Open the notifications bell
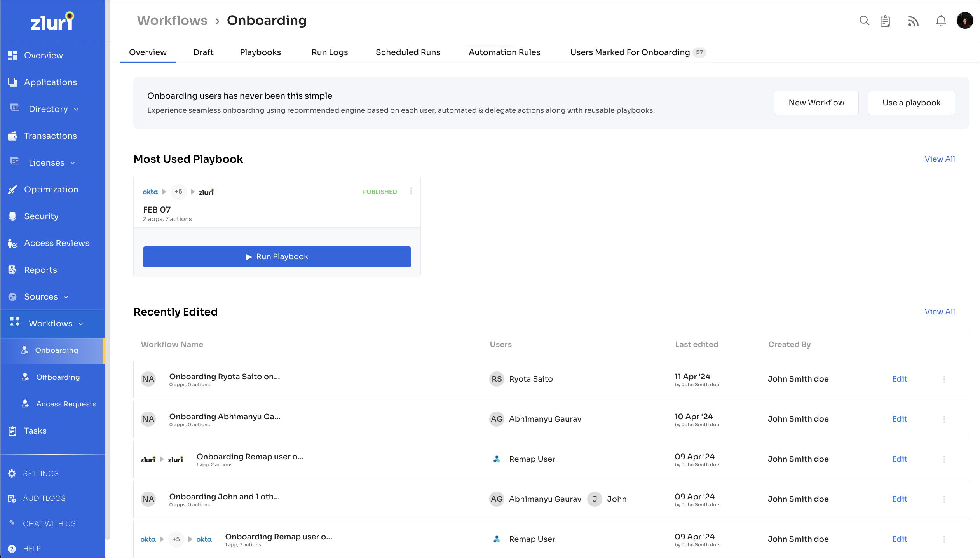Viewport: 980px width, 558px height. click(941, 21)
